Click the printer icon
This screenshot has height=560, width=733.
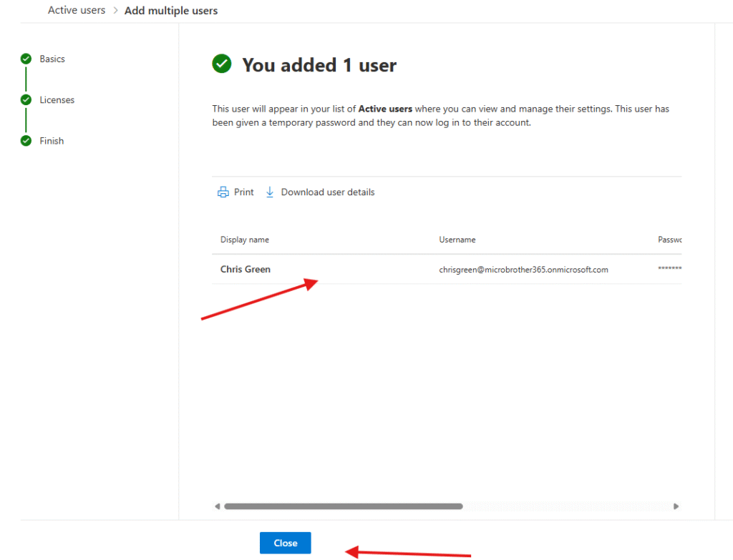click(x=223, y=192)
